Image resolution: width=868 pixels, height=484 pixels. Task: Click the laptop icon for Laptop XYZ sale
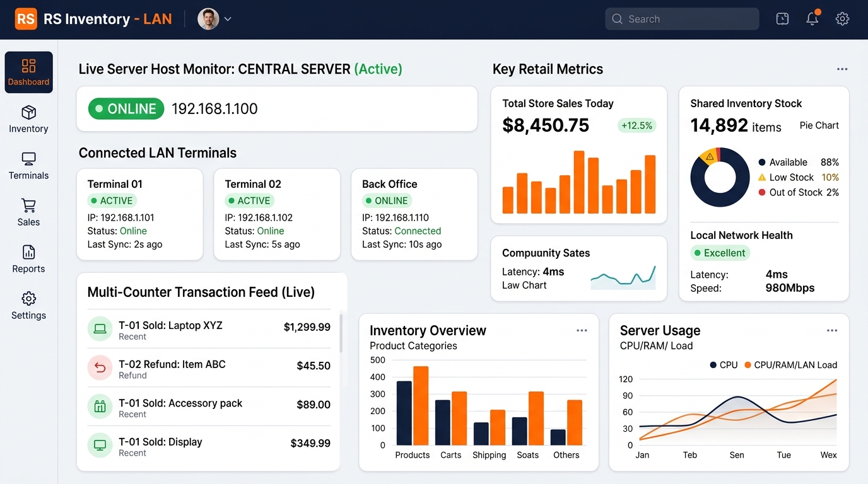click(100, 329)
